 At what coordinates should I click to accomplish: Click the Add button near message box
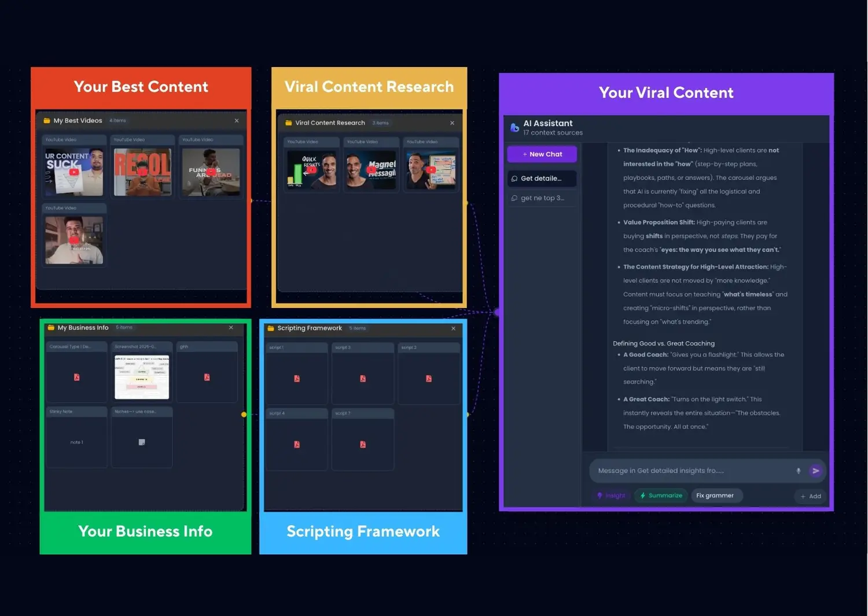[x=810, y=496]
